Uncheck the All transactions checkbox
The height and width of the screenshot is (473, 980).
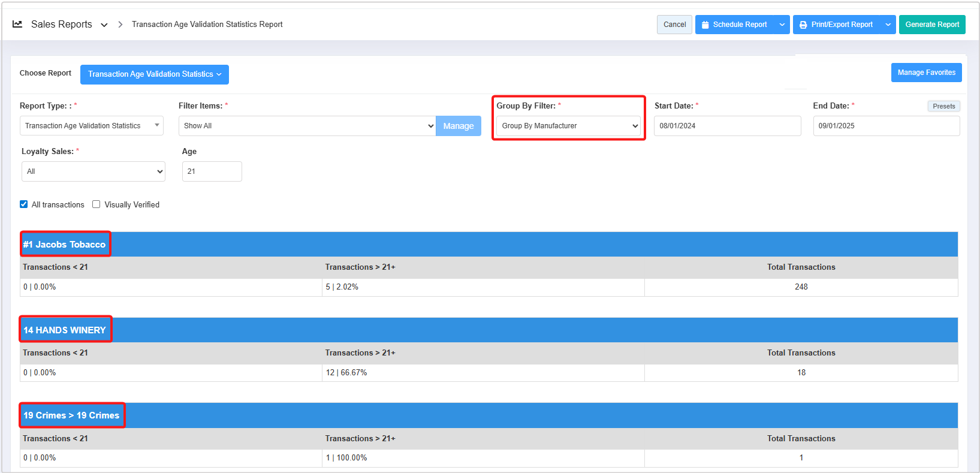[x=24, y=204]
